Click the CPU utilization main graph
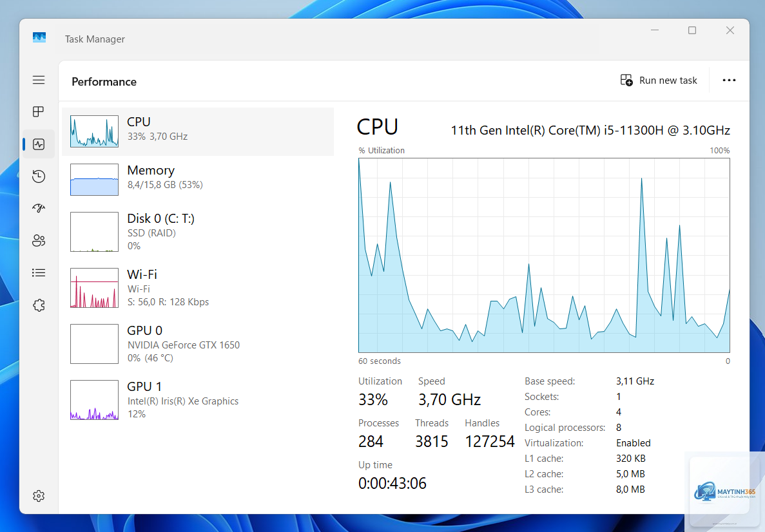Image resolution: width=765 pixels, height=532 pixels. 544,255
